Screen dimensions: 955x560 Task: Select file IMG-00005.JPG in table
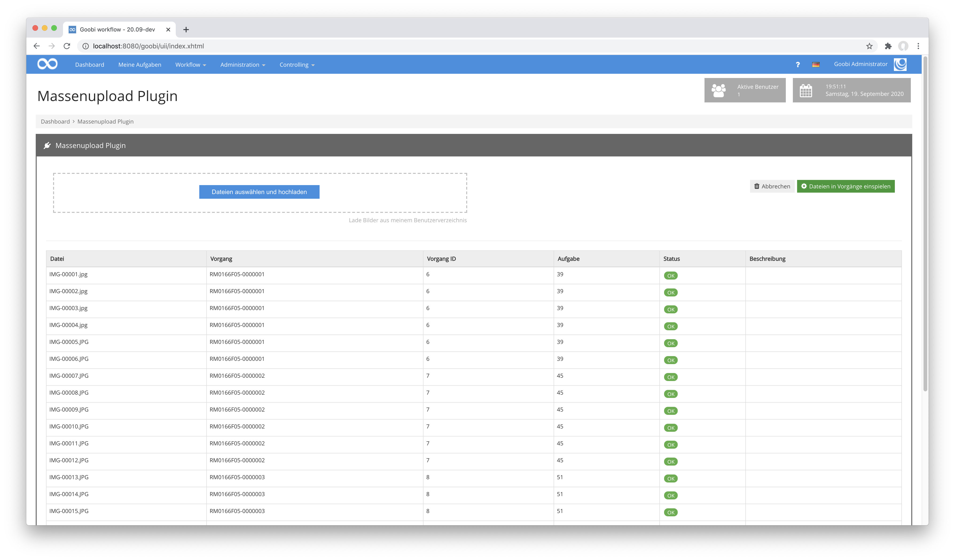point(69,342)
